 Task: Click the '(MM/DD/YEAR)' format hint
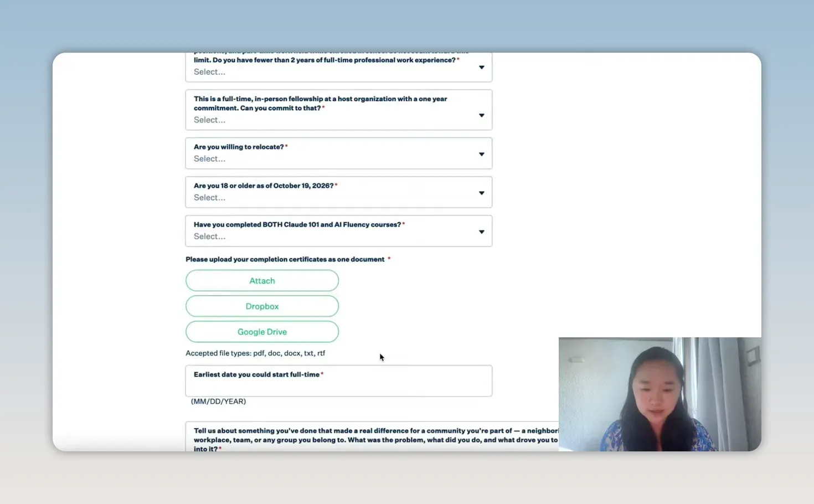(x=218, y=402)
